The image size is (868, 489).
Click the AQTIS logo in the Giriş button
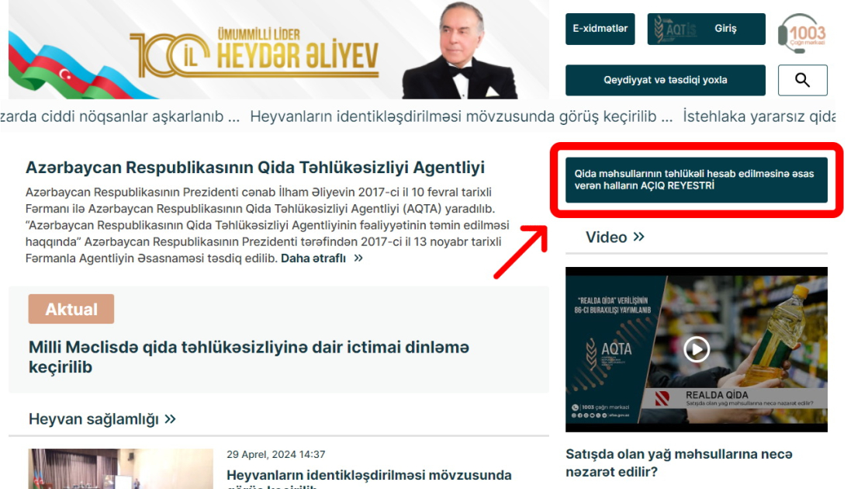(x=675, y=29)
